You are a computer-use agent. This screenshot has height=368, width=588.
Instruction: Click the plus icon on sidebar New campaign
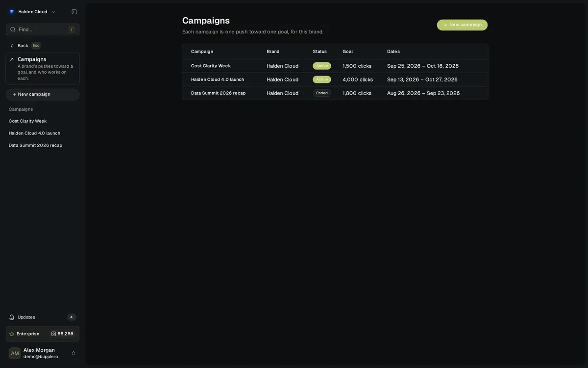tap(14, 94)
